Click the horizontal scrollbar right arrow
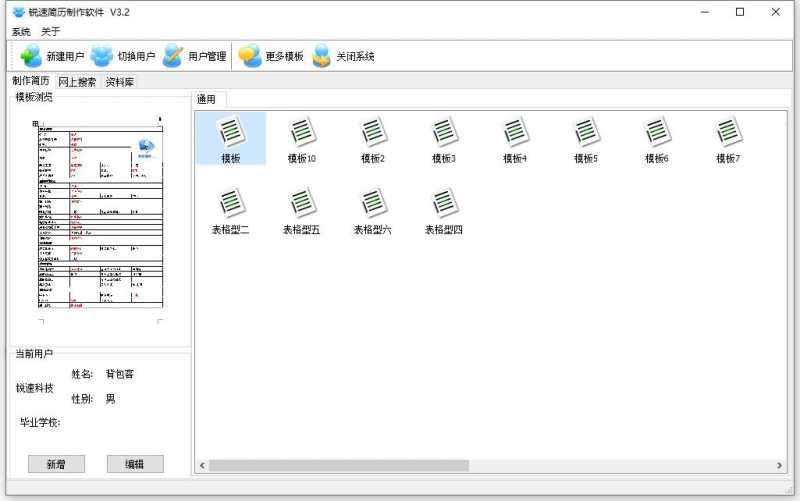Image resolution: width=800 pixels, height=501 pixels. (x=780, y=466)
